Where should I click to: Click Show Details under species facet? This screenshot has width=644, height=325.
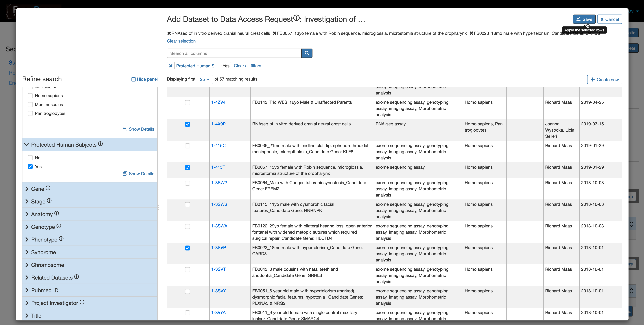pos(138,129)
